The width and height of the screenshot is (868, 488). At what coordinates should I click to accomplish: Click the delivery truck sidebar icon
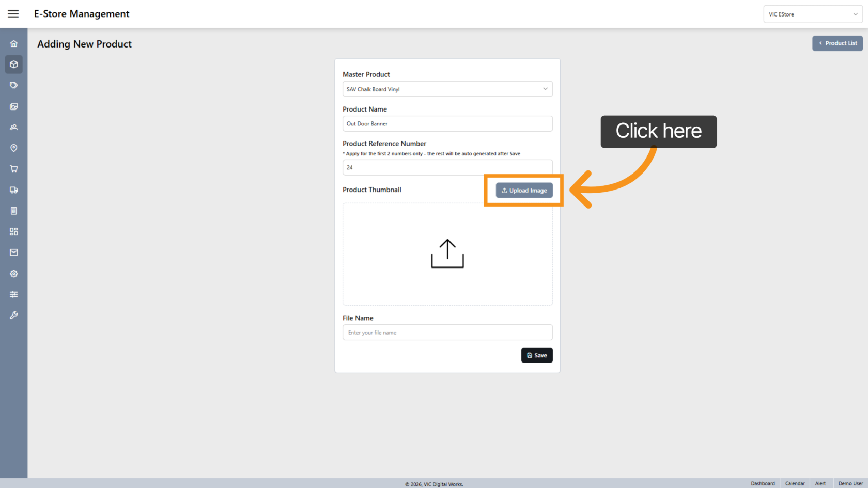tap(14, 190)
